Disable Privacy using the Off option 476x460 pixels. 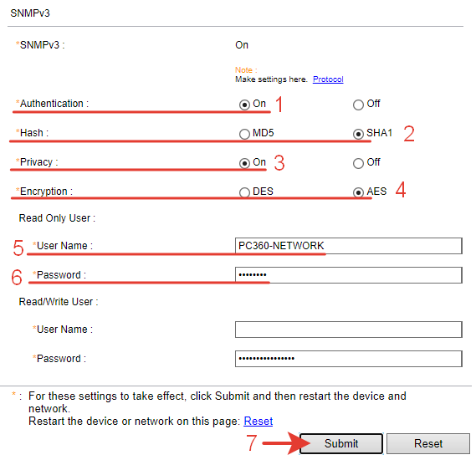point(358,163)
